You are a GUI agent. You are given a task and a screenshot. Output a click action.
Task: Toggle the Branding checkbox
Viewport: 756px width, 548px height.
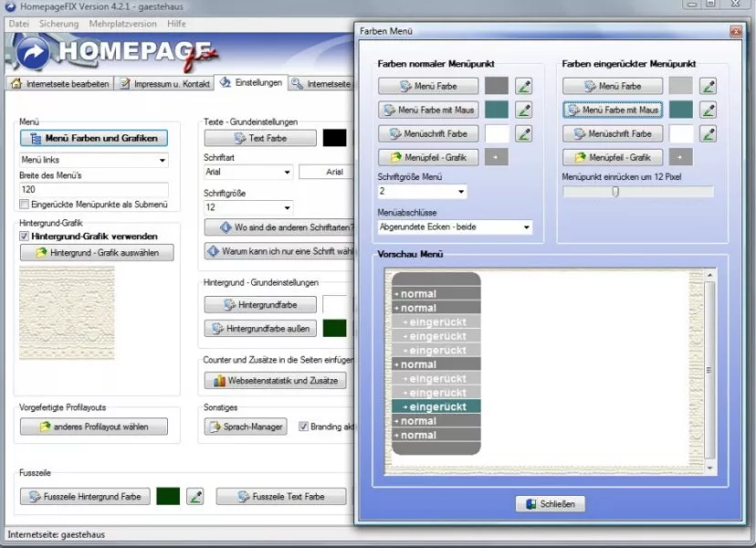pos(303,427)
